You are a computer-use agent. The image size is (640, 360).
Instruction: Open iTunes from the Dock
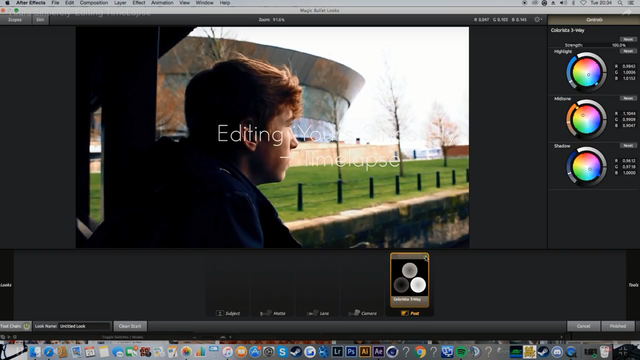click(x=227, y=351)
